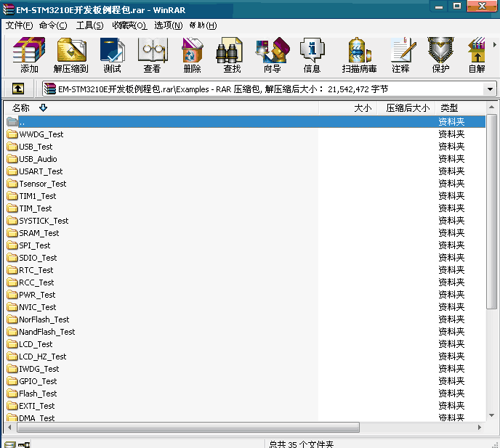Screen dimensions: 500x448
Task: Sort by the 名称 column header
Action: (161, 108)
